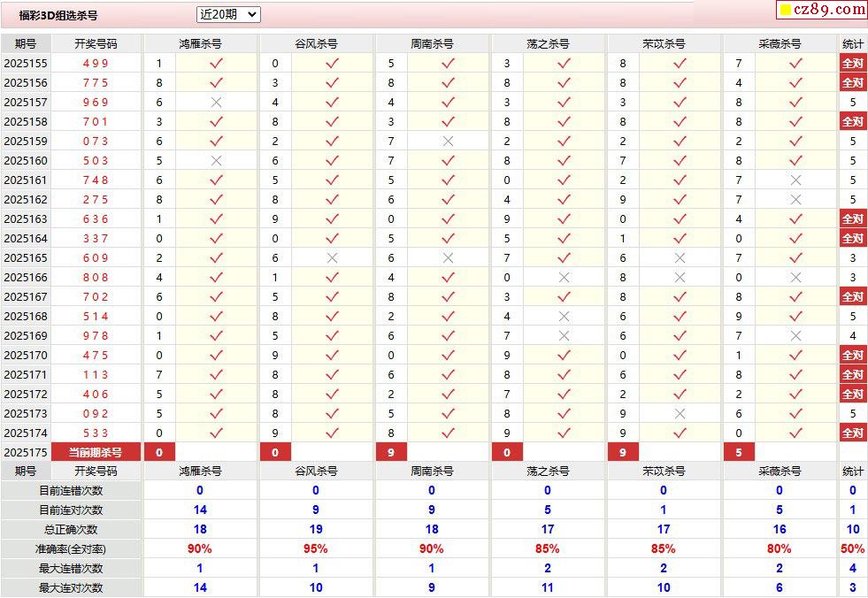The image size is (868, 598).
Task: Click the 总正确次数 row label
Action: (x=71, y=529)
